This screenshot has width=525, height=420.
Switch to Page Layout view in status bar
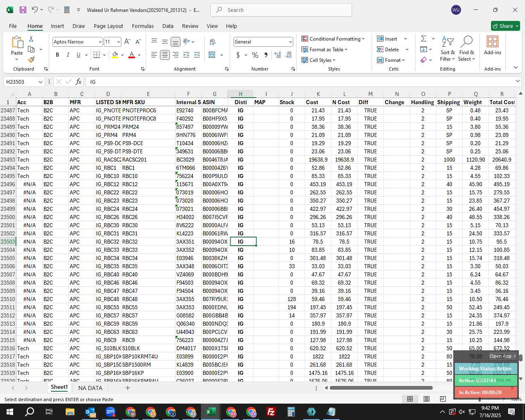click(x=427, y=399)
